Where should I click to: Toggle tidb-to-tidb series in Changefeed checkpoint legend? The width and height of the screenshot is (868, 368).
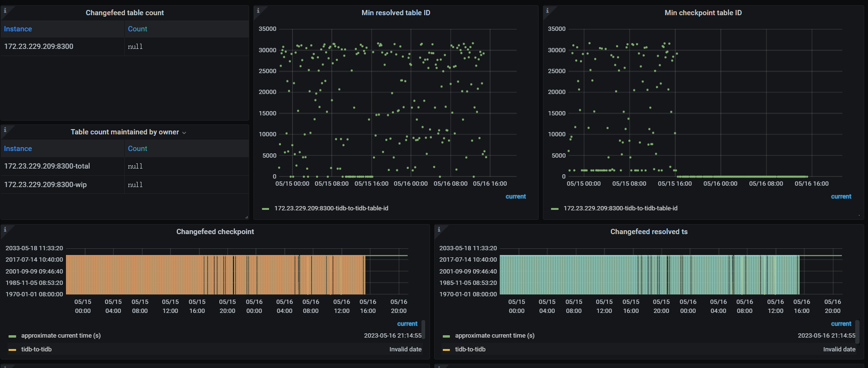pos(37,349)
